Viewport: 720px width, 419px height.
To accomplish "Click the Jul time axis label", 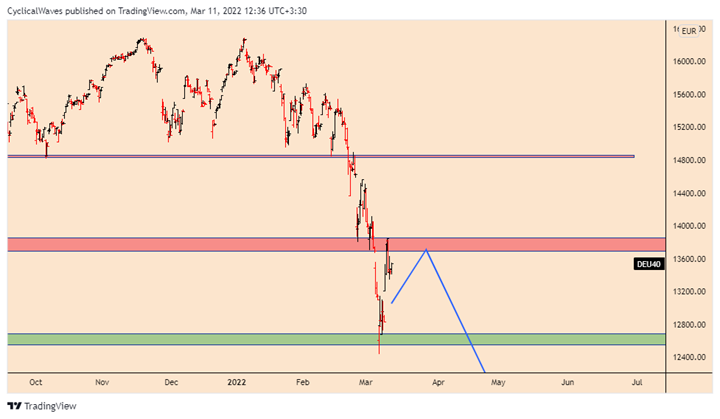I will click(x=637, y=382).
